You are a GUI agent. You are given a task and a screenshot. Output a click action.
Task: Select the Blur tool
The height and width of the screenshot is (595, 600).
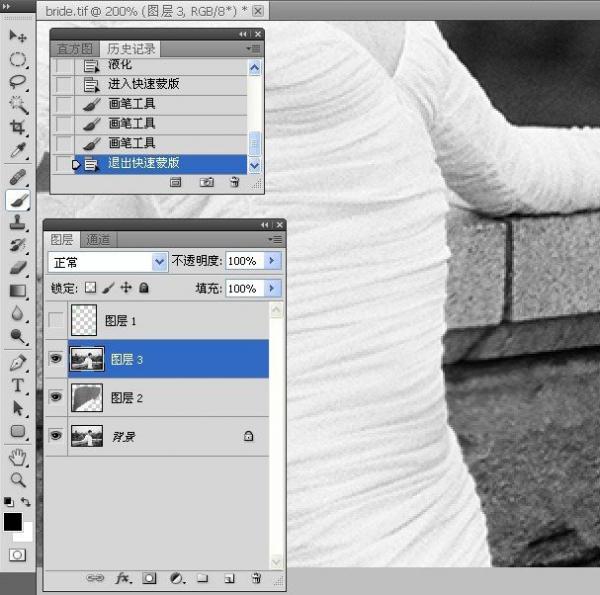click(18, 313)
